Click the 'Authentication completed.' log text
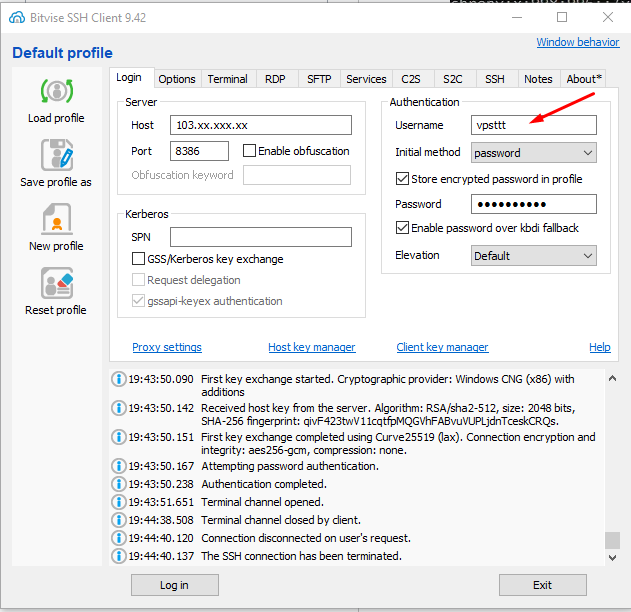The height and width of the screenshot is (612, 631). point(264,484)
